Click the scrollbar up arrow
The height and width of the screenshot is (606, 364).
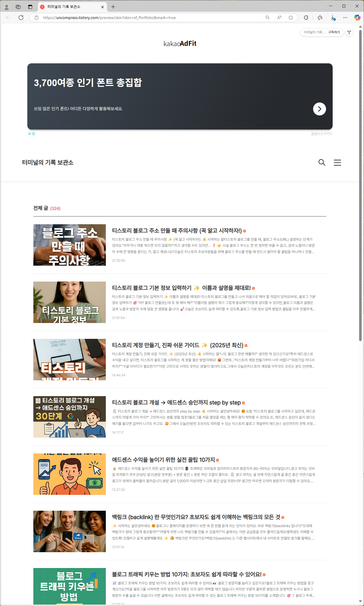click(x=360, y=26)
